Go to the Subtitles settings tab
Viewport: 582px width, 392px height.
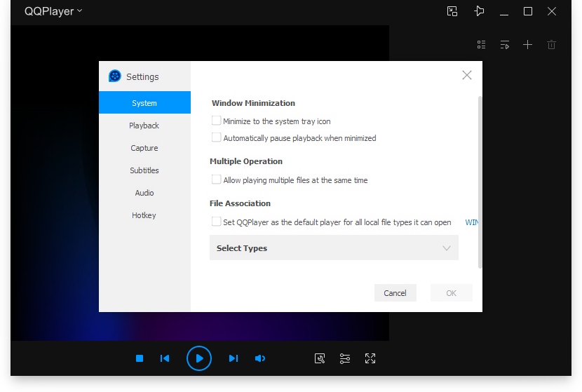click(144, 170)
